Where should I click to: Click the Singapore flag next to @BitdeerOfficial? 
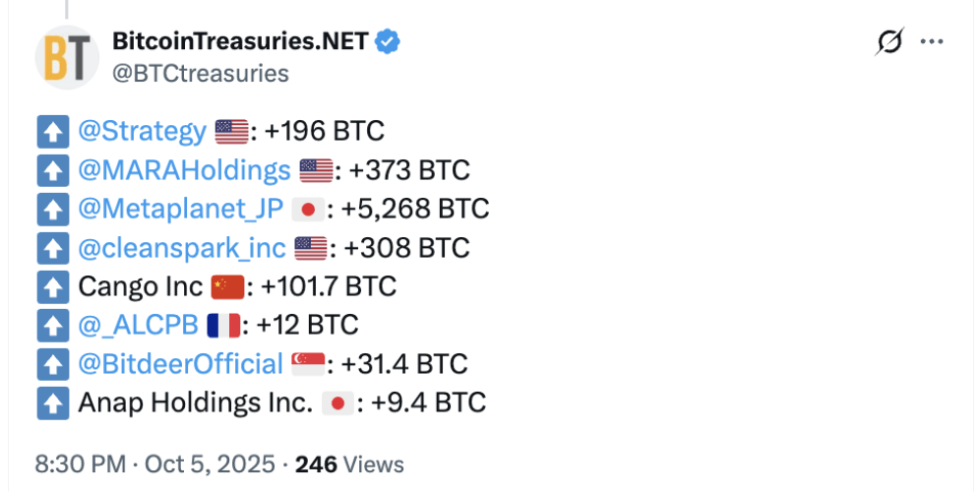coord(307,365)
